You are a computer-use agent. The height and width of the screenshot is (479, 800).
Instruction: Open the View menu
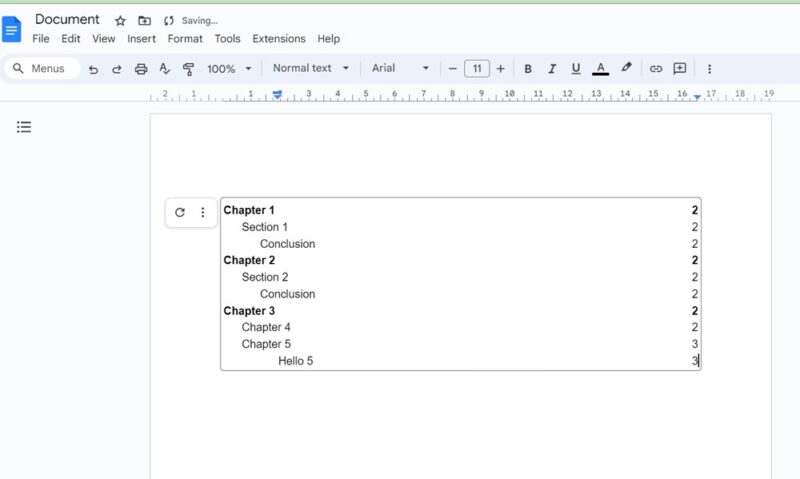[x=104, y=39]
